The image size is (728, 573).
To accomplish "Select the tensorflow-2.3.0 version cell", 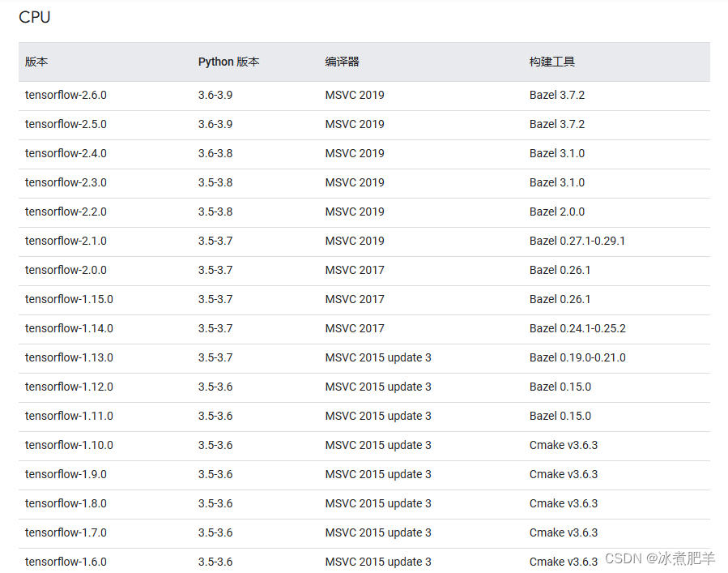I will 66,182.
